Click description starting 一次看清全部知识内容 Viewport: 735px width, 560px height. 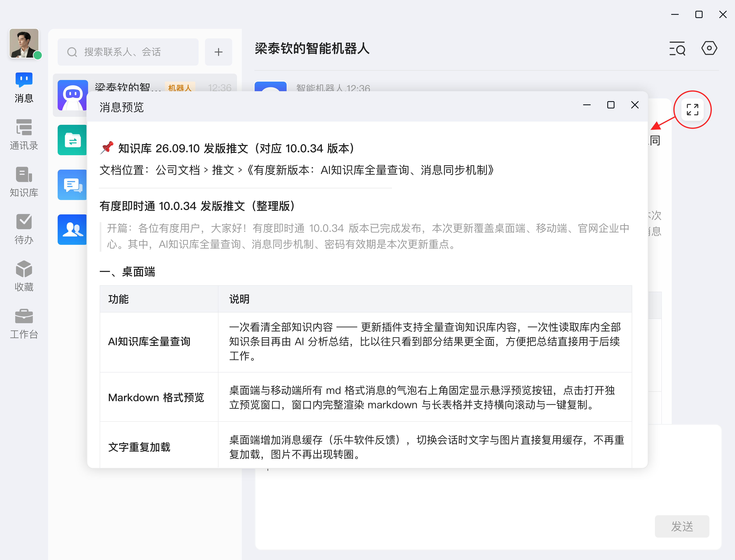(425, 342)
